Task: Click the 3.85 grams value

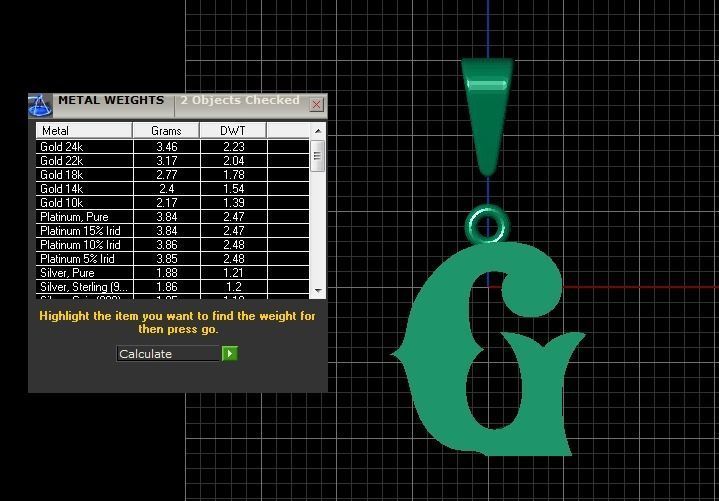Action: (166, 259)
